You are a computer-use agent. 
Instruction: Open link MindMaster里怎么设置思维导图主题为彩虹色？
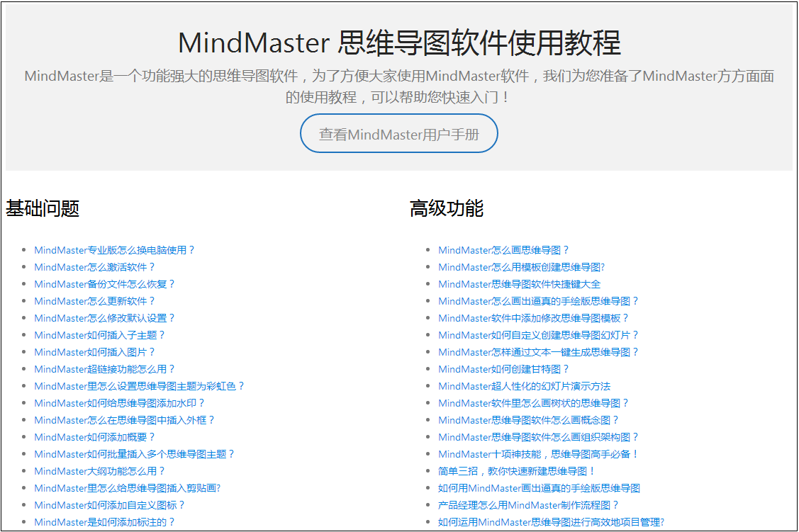[x=140, y=386]
